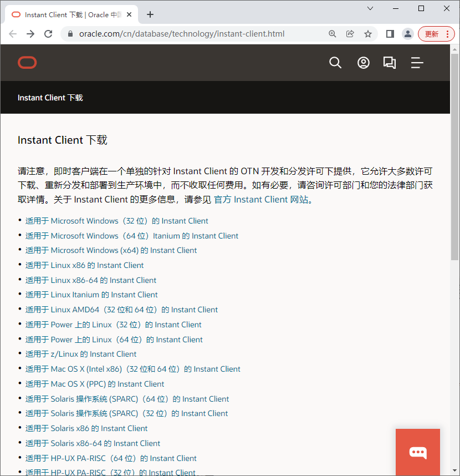The height and width of the screenshot is (476, 460).
Task: Go forward using browser forward arrow
Action: click(30, 34)
